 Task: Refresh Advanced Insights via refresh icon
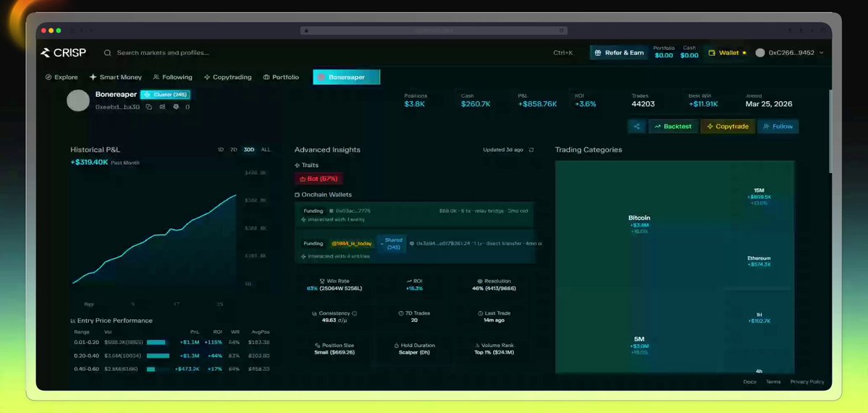pyautogui.click(x=531, y=150)
